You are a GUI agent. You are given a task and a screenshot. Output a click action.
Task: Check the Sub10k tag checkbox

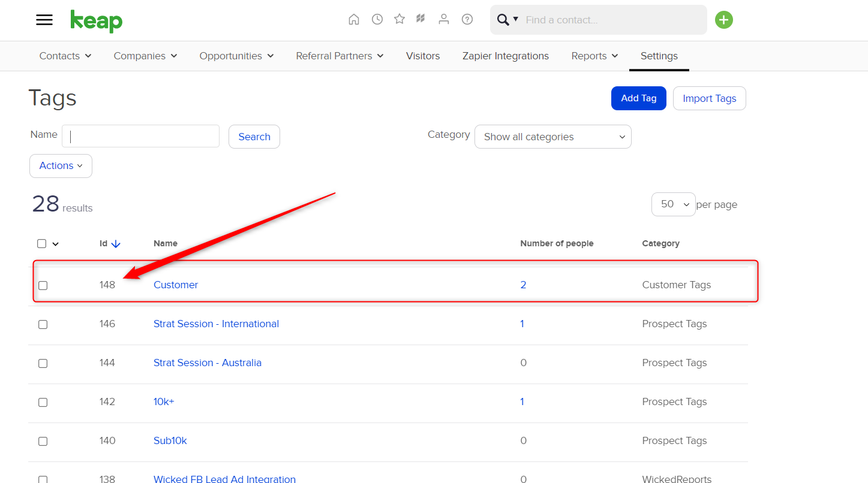pos(43,441)
